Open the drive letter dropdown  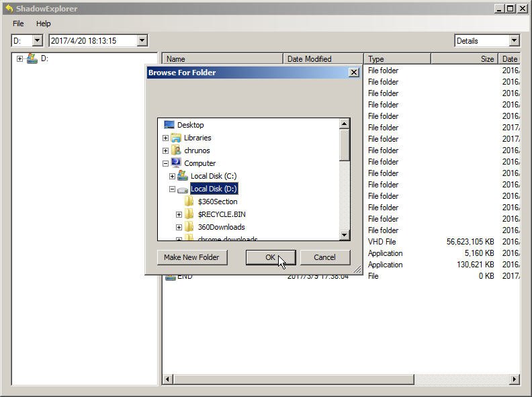pos(37,41)
